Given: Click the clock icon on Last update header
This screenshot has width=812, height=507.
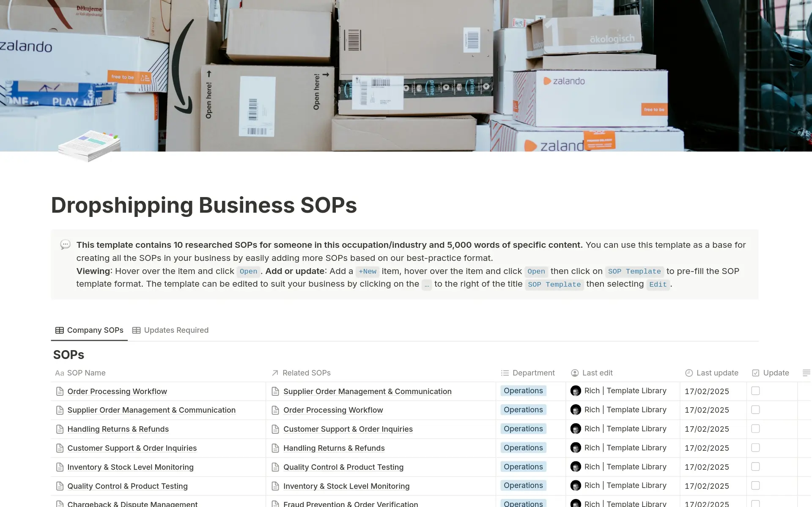Looking at the screenshot, I should [689, 373].
